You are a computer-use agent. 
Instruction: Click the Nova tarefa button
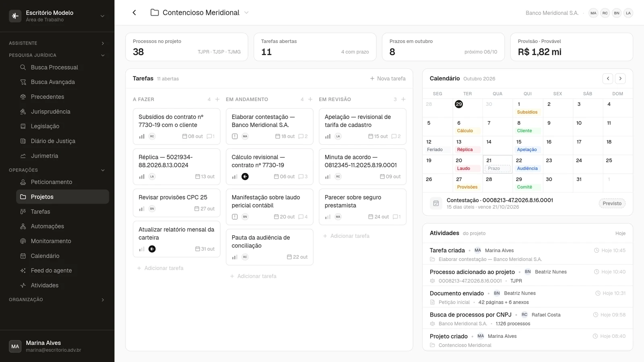pyautogui.click(x=388, y=78)
